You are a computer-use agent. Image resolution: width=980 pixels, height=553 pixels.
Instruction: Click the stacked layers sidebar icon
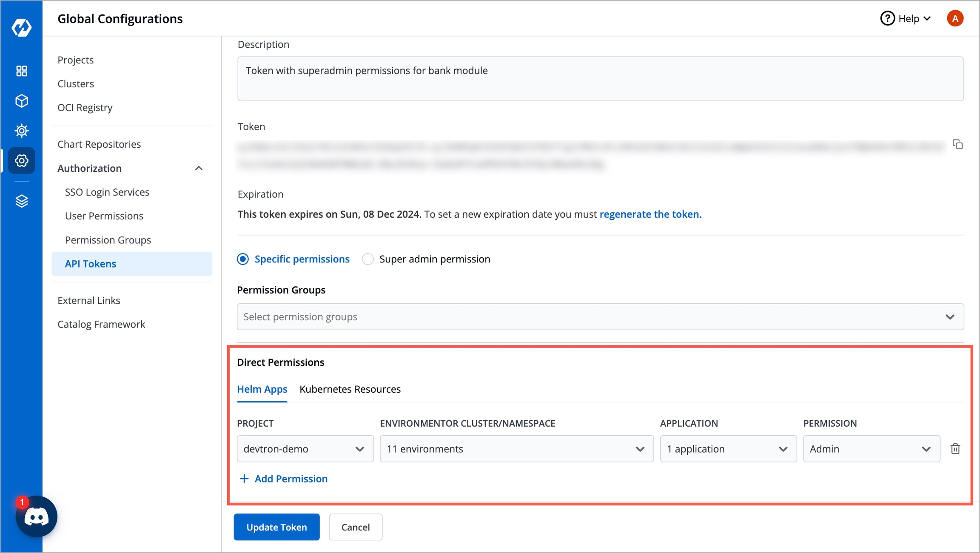click(x=21, y=201)
